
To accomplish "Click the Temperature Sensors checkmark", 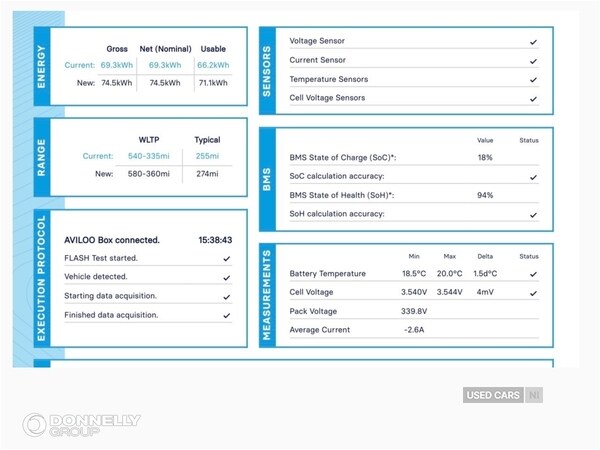I will 533,79.
